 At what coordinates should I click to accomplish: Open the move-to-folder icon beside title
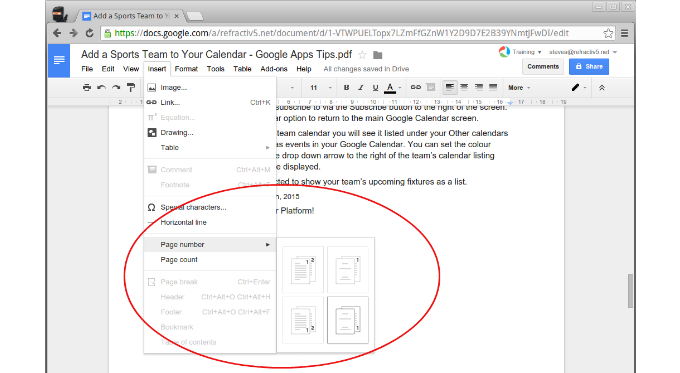coord(378,55)
